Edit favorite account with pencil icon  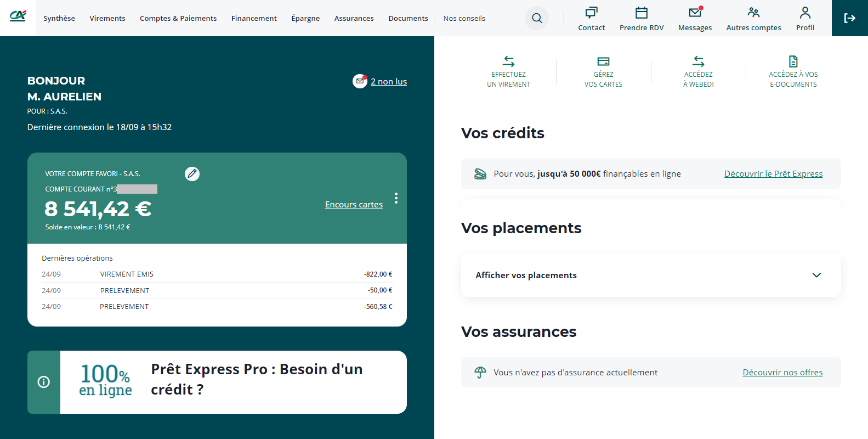click(x=192, y=174)
